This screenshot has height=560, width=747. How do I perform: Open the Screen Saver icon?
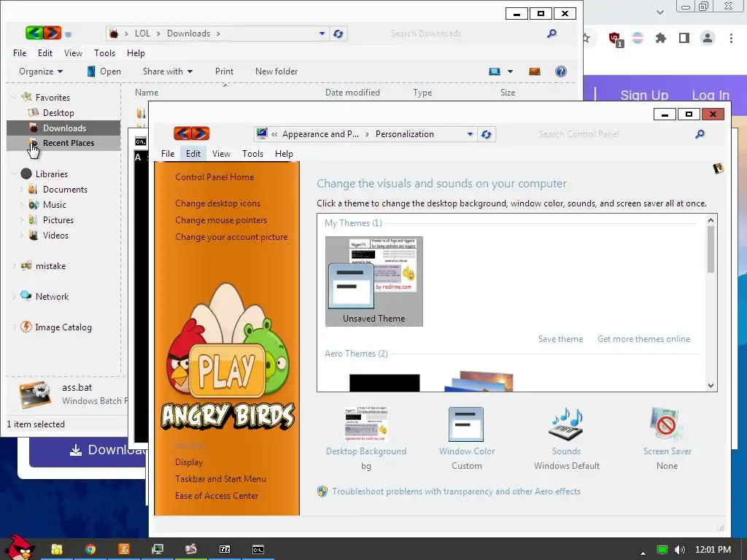[x=667, y=424]
